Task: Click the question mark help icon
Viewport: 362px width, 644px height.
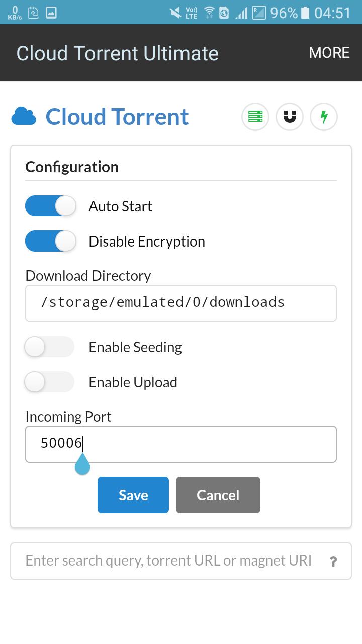Action: (333, 561)
